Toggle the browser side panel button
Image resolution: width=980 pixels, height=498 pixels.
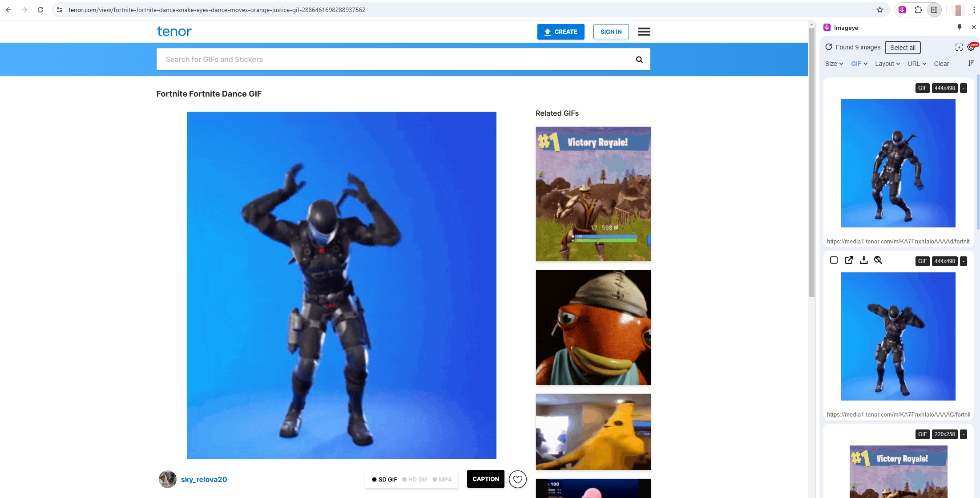934,10
